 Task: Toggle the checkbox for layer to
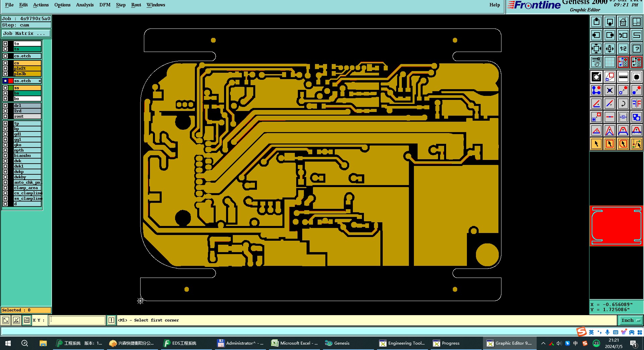[x=5, y=44]
